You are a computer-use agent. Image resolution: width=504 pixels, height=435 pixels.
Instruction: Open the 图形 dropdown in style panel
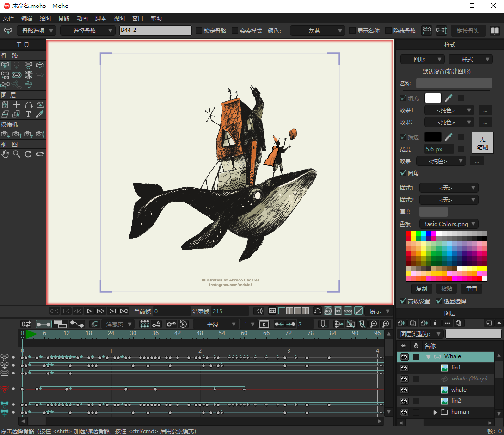click(x=423, y=59)
